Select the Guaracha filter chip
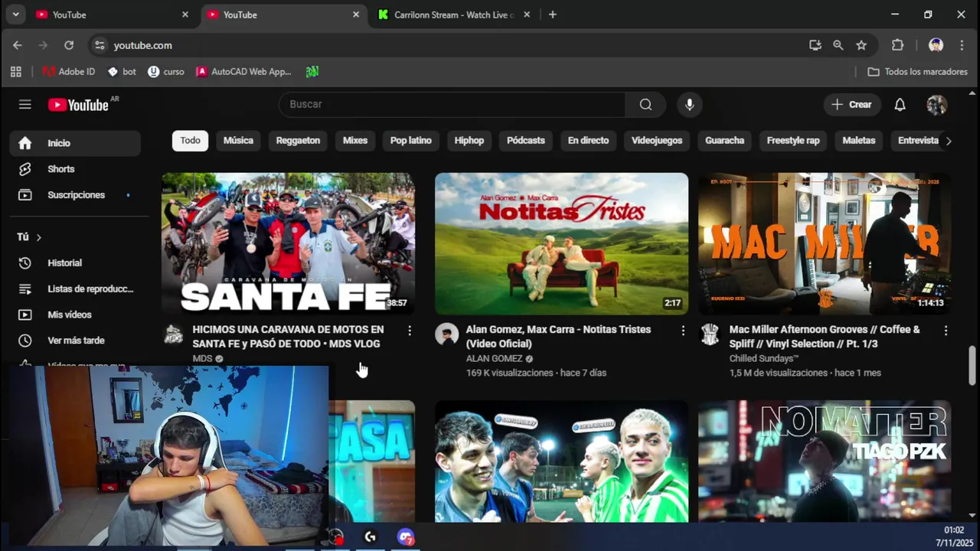This screenshot has height=551, width=980. (724, 141)
